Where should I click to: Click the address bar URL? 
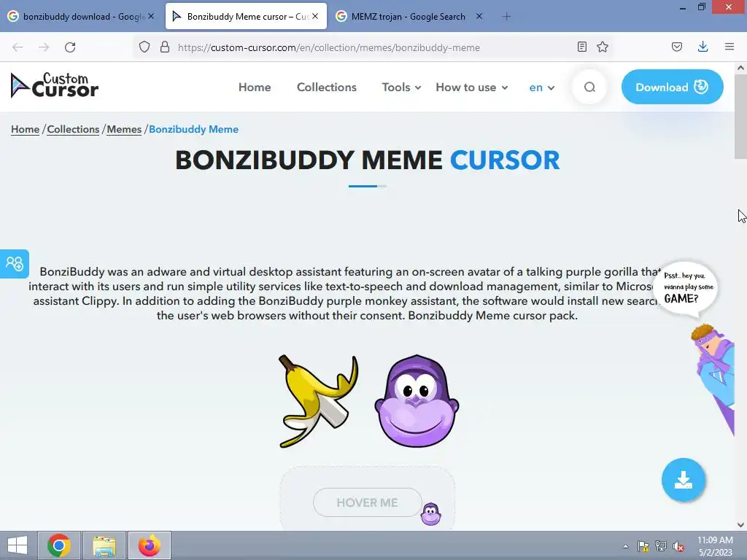(x=329, y=47)
